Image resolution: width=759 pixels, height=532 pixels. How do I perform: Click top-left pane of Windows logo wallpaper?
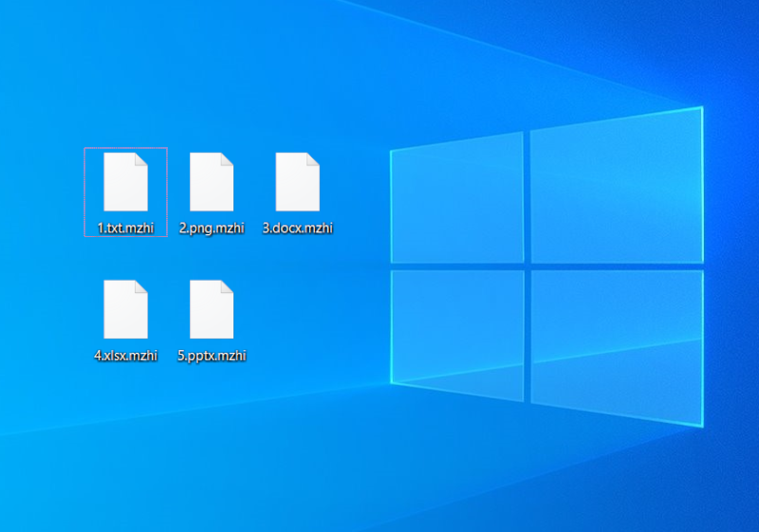[457, 199]
